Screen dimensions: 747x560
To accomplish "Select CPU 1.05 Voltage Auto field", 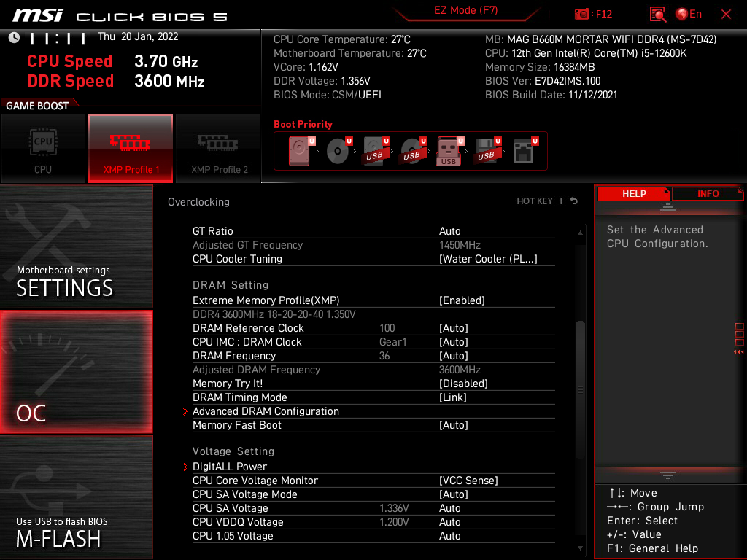I will pos(449,536).
